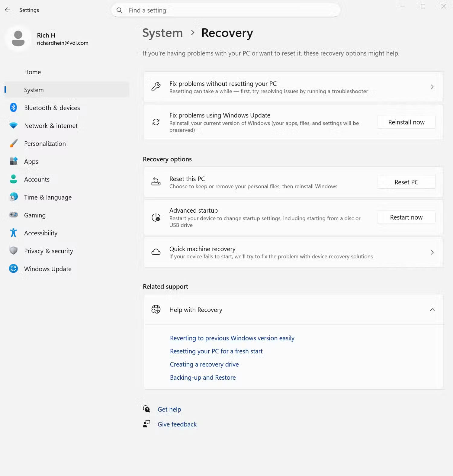This screenshot has height=476, width=453.
Task: Open the Home settings page
Action: (67, 72)
